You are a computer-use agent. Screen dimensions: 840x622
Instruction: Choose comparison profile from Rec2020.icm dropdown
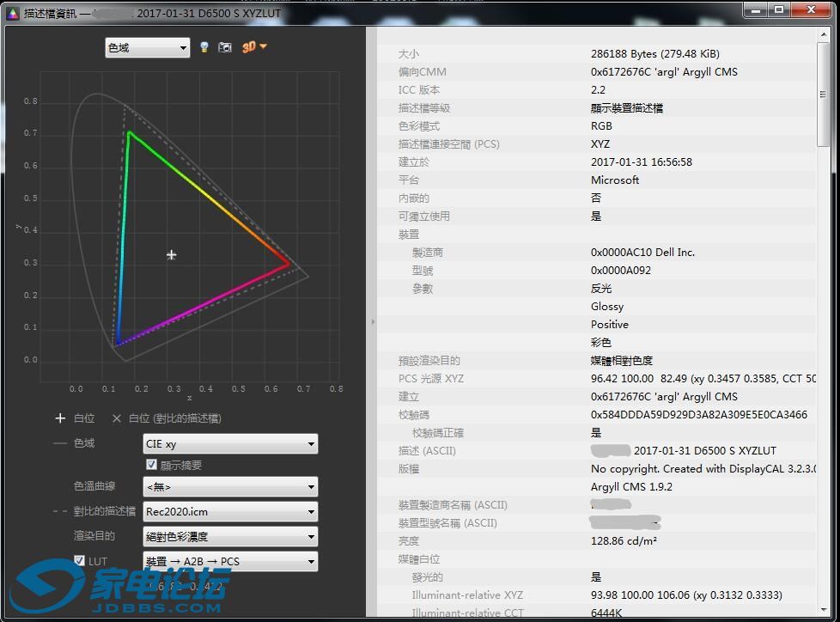tap(230, 511)
